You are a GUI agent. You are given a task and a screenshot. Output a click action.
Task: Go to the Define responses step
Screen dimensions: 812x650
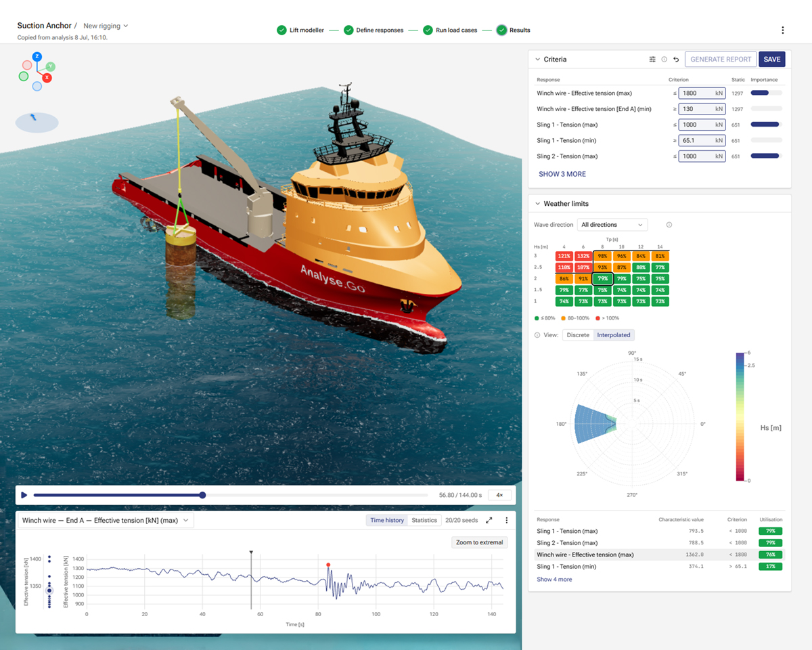[374, 30]
